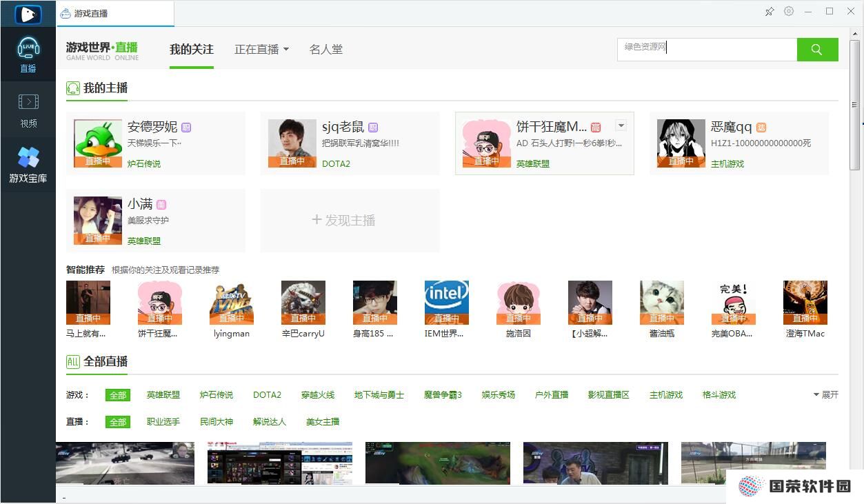Open 安德罗妮 green duck avatar
864x504 pixels.
(98, 143)
